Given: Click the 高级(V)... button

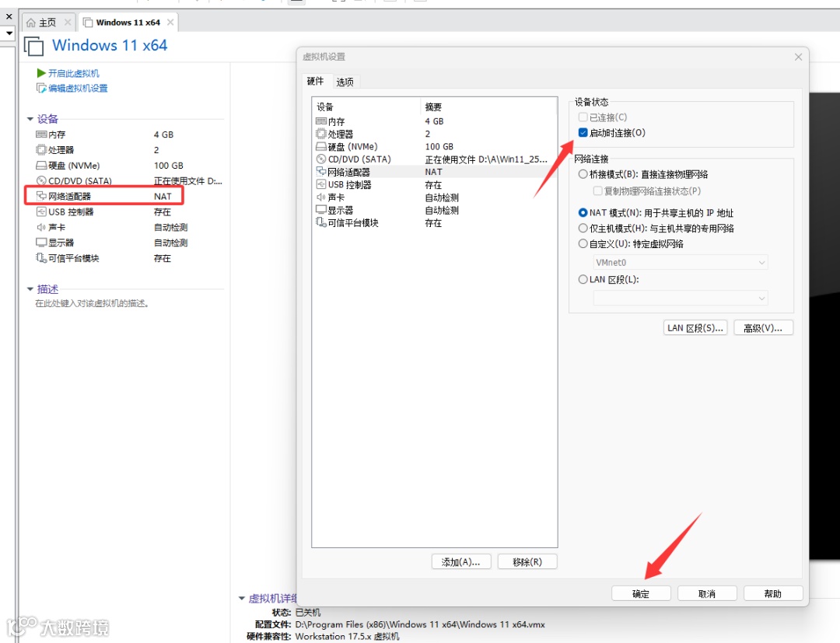Looking at the screenshot, I should click(x=763, y=327).
